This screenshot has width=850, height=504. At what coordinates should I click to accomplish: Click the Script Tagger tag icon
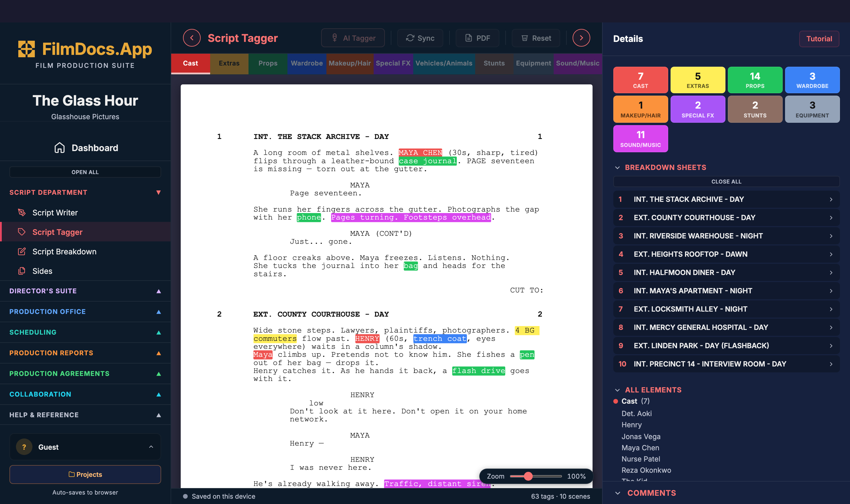click(22, 232)
